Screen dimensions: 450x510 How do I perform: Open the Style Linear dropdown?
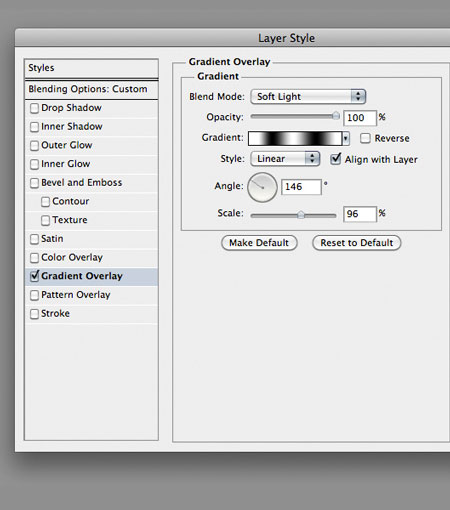click(285, 159)
